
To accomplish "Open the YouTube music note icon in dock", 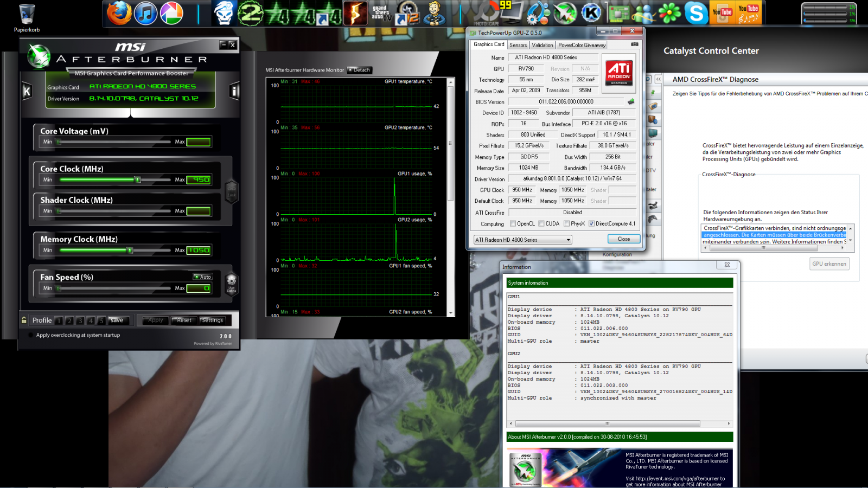I will [749, 13].
